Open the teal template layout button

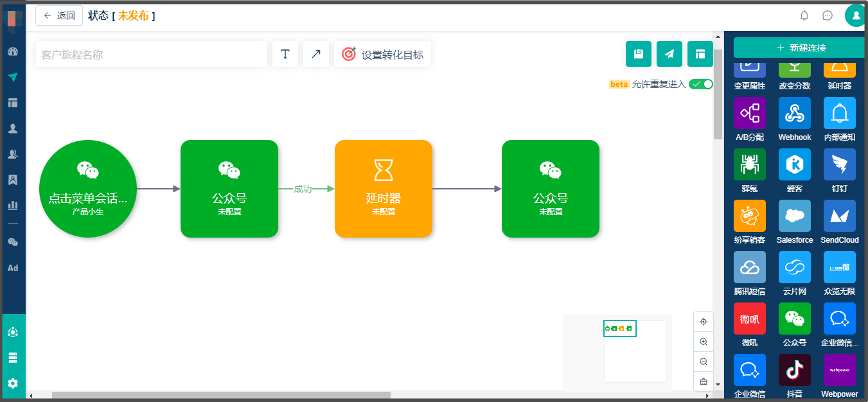pyautogui.click(x=700, y=54)
